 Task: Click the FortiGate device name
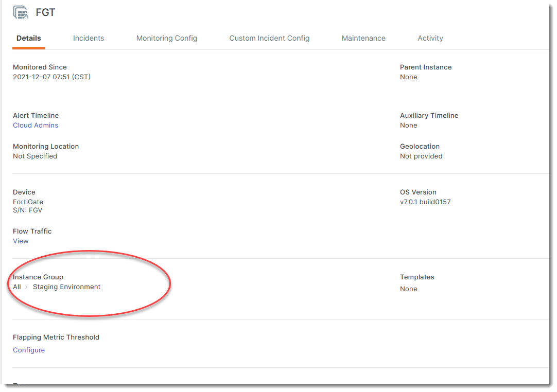[28, 202]
